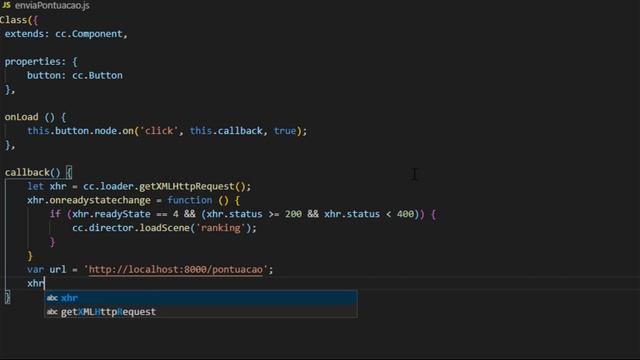Image resolution: width=640 pixels, height=360 pixels.
Task: Click the 'var url' declaration
Action: coord(47,269)
